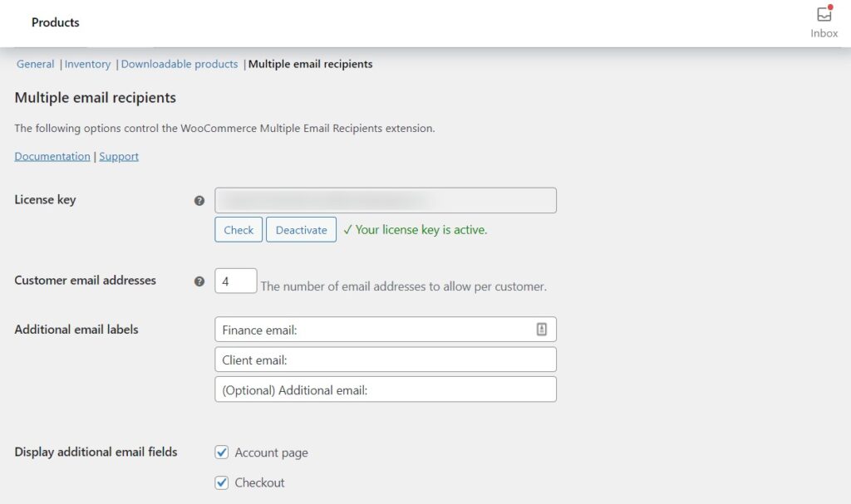Image resolution: width=851 pixels, height=504 pixels.
Task: Click the help icon beside License key
Action: [x=199, y=200]
